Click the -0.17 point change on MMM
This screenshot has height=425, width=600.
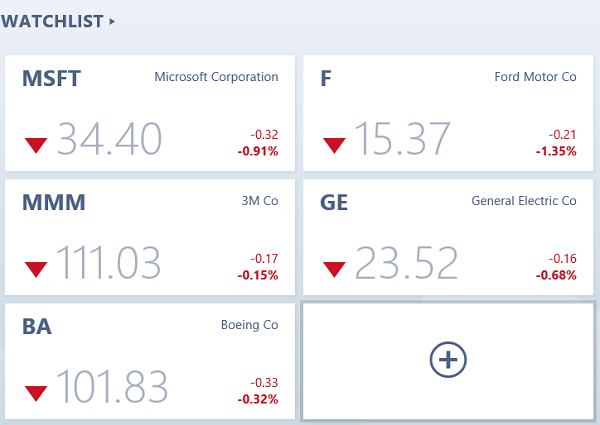(x=264, y=259)
